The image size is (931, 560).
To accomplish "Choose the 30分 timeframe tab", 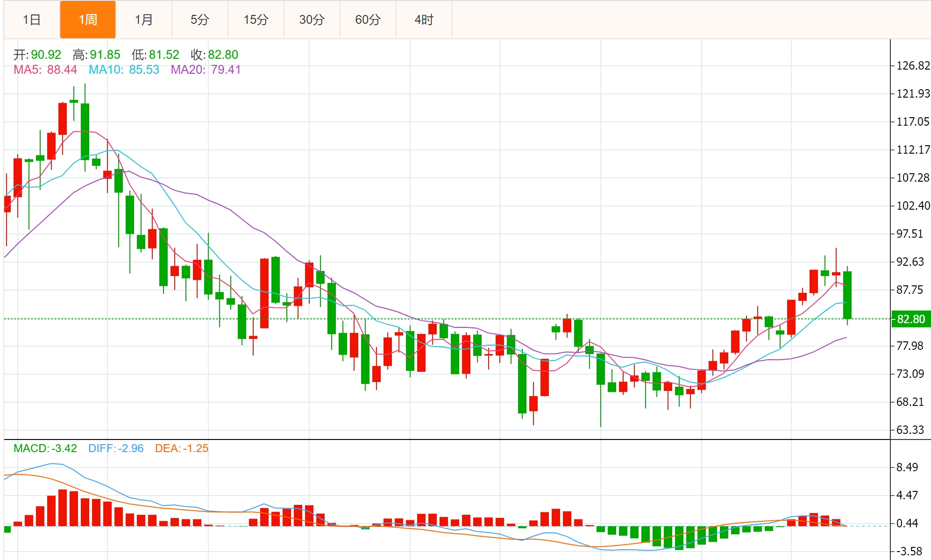I will tap(312, 20).
